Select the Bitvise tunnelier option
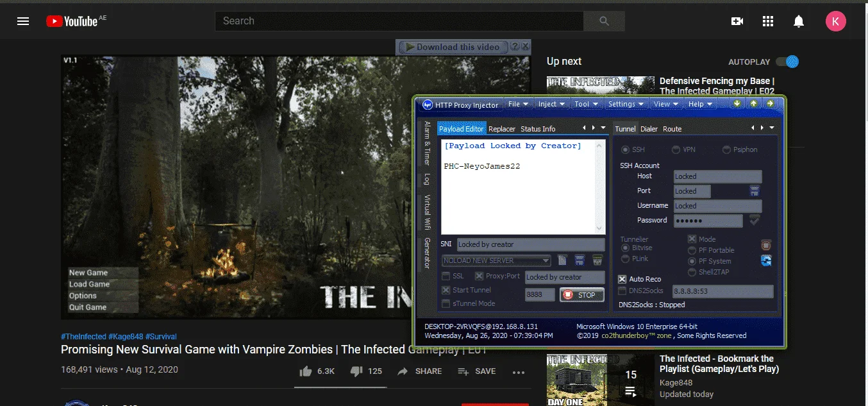This screenshot has width=868, height=406. tap(626, 248)
